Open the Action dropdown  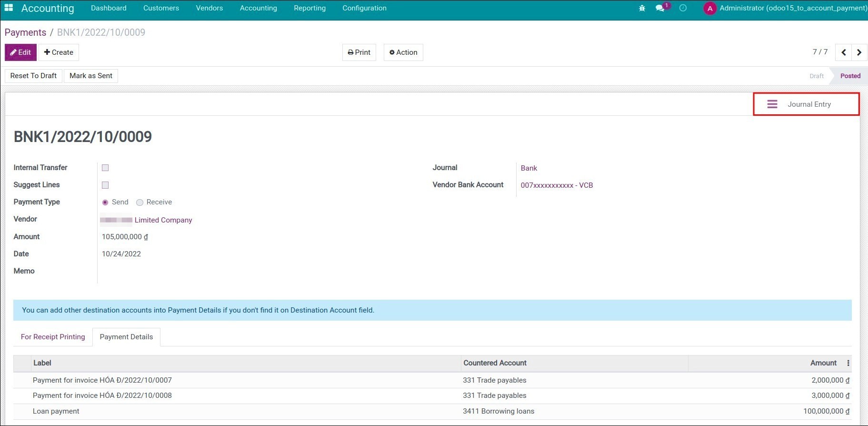403,52
